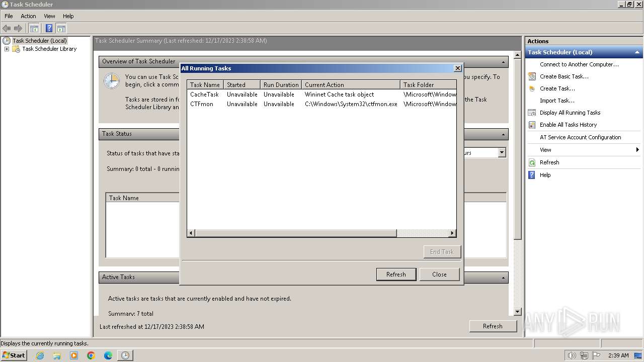This screenshot has height=362, width=644.
Task: Open the Action menu
Action: (x=28, y=16)
